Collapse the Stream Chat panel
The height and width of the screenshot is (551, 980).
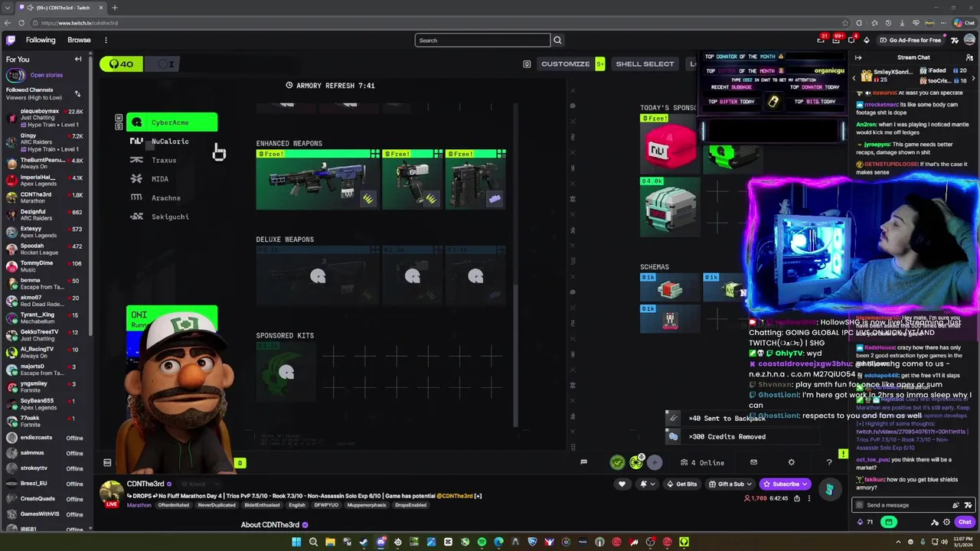click(858, 57)
